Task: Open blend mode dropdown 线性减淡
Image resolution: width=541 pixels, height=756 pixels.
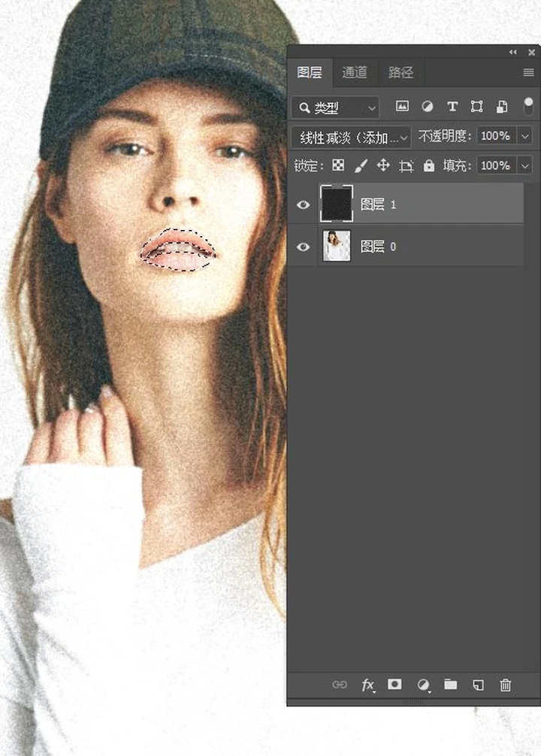Action: [x=351, y=137]
